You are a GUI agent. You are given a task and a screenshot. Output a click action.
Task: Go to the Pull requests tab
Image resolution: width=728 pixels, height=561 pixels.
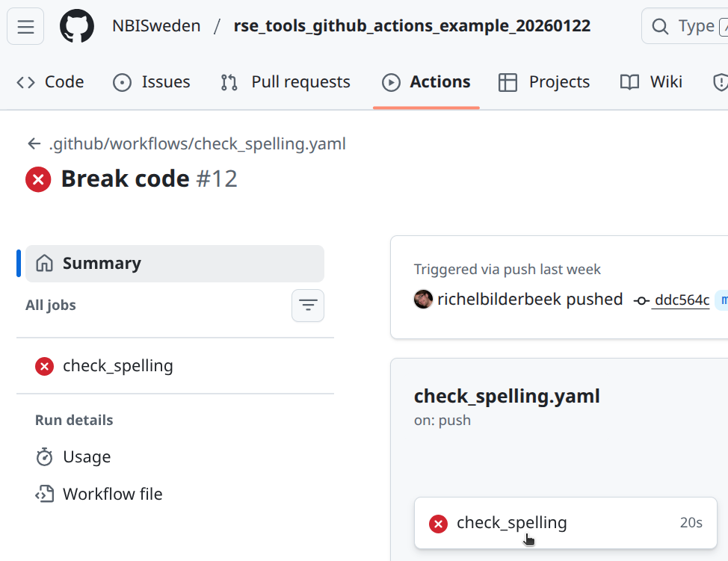coord(286,82)
